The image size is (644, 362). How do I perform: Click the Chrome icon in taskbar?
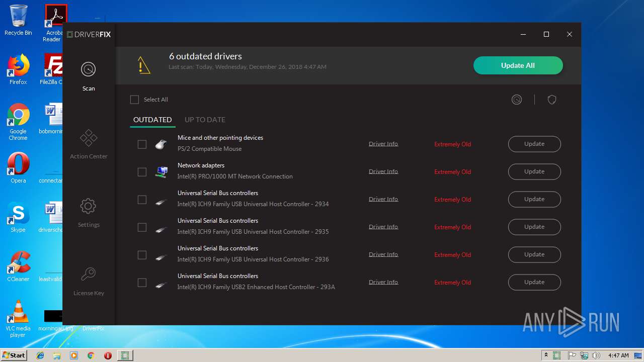[x=91, y=355]
